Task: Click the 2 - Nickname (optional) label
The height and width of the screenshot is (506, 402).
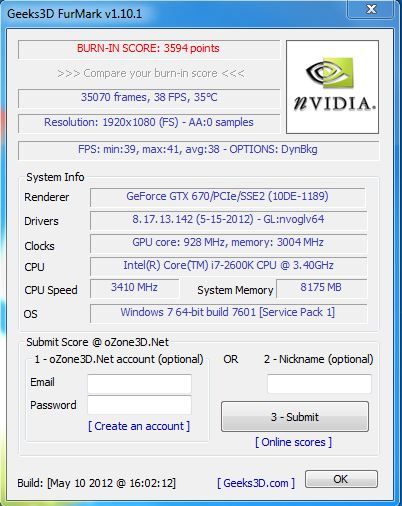Action: [x=319, y=359]
